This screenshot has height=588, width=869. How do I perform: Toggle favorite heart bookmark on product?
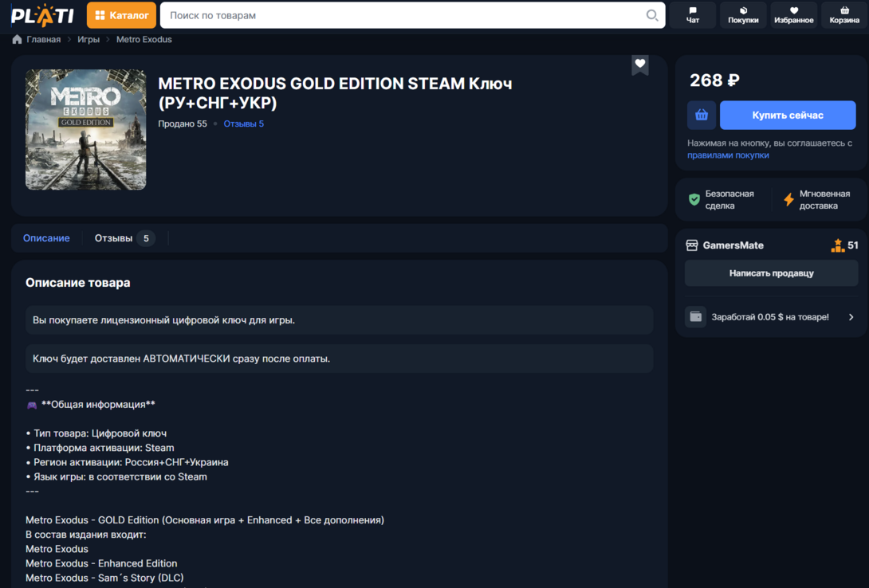coord(639,65)
